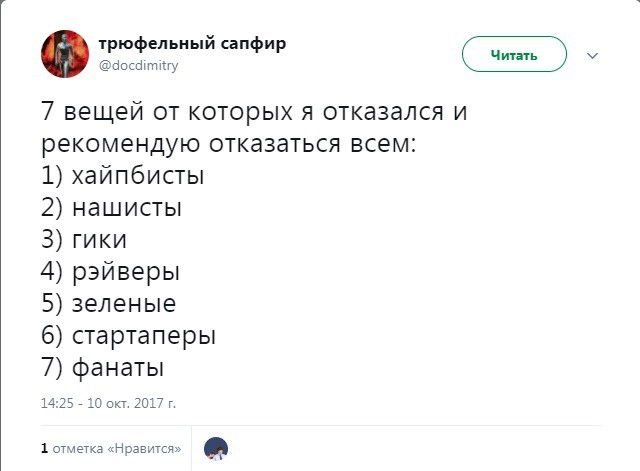Click list item '4) рэйверы'
The width and height of the screenshot is (640, 471).
[111, 272]
